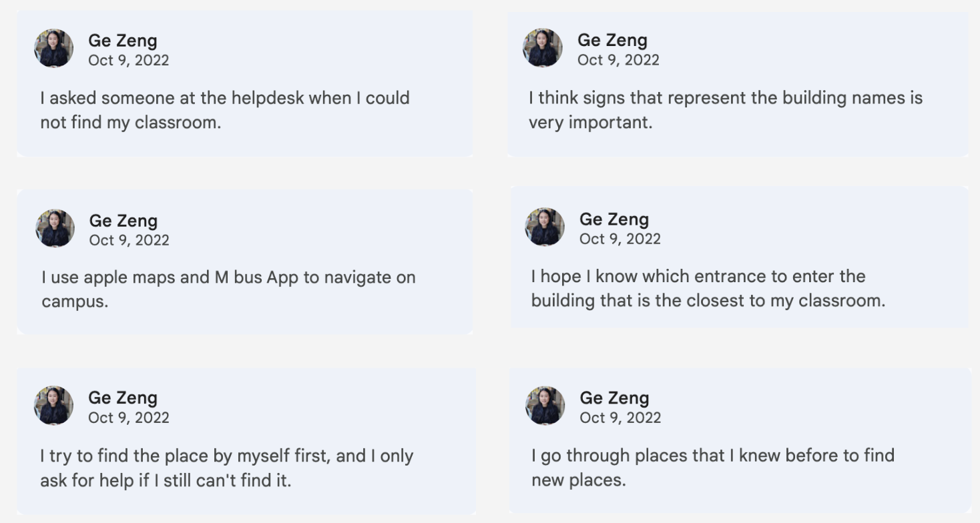Screen dimensions: 980x523
Task: Select the apple maps and M bus note text
Action: (x=228, y=289)
